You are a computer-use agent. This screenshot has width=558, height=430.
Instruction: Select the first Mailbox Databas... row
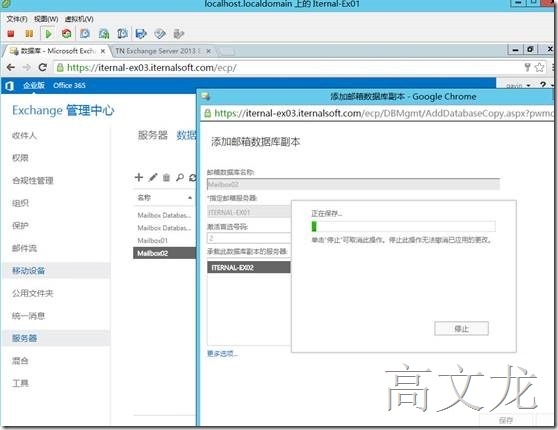164,215
